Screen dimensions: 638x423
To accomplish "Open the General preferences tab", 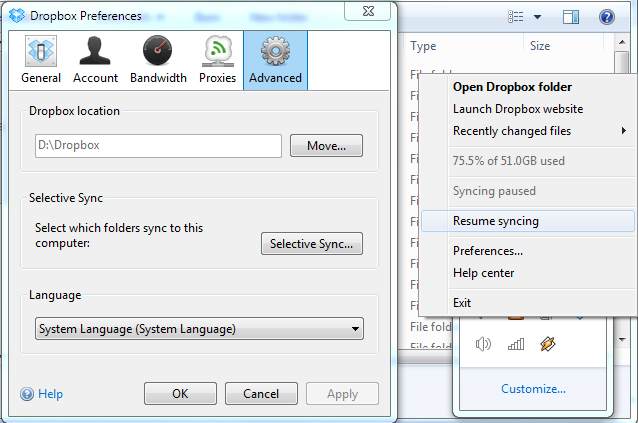I will pyautogui.click(x=41, y=60).
